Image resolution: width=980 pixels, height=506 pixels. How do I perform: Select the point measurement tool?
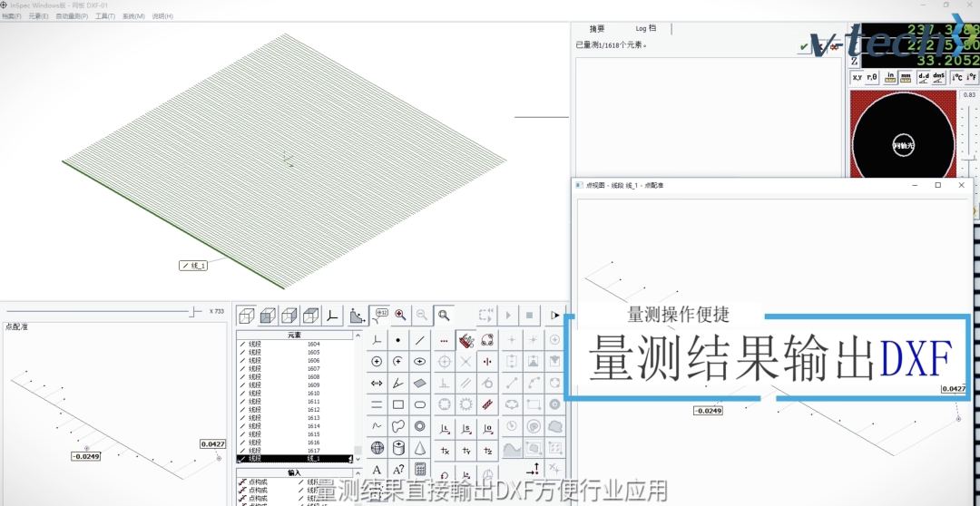398,340
